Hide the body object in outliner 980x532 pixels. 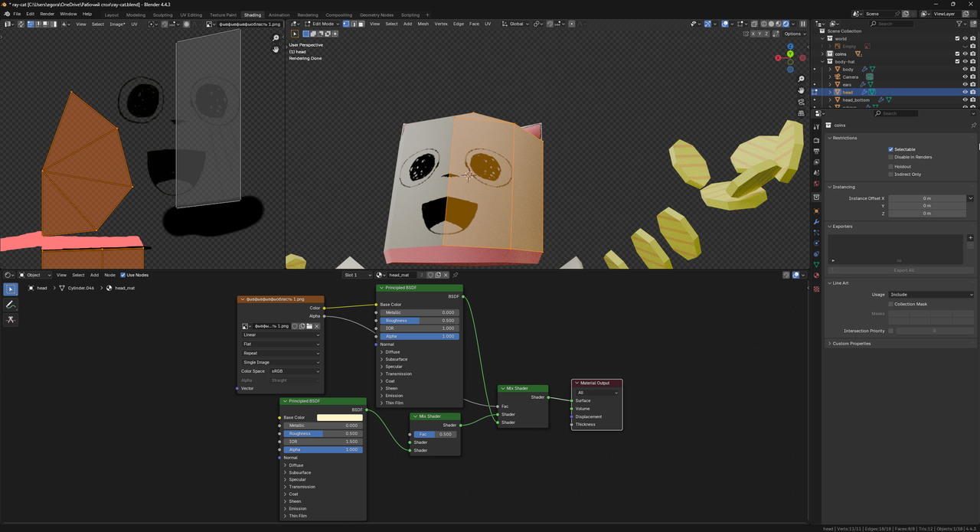[x=965, y=69]
